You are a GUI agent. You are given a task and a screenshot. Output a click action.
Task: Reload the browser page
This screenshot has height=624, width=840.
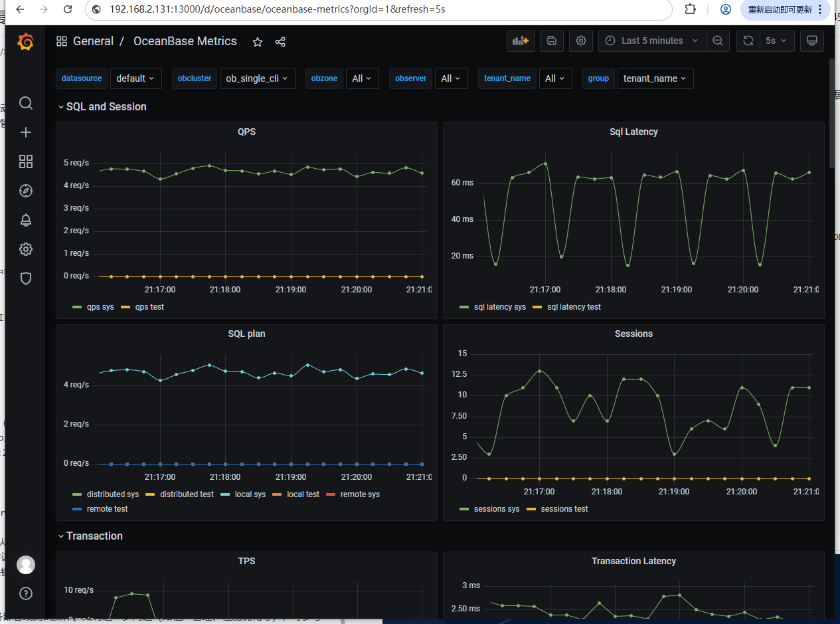coord(68,9)
